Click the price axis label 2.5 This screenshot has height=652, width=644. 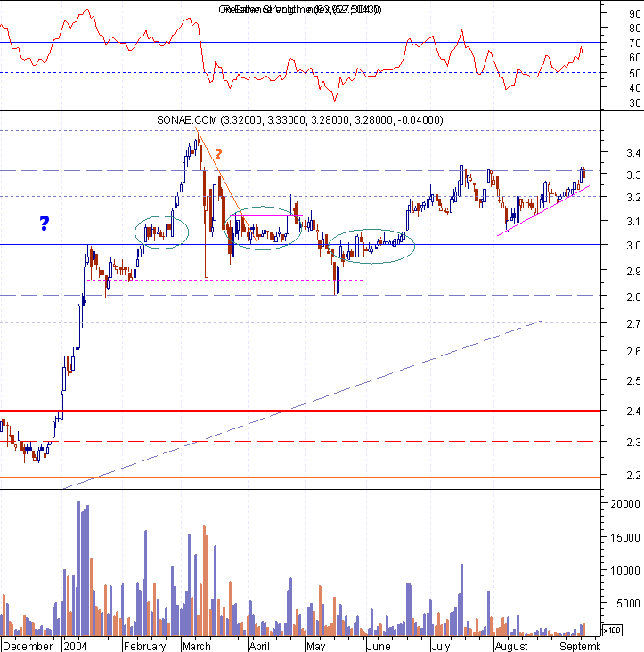633,381
